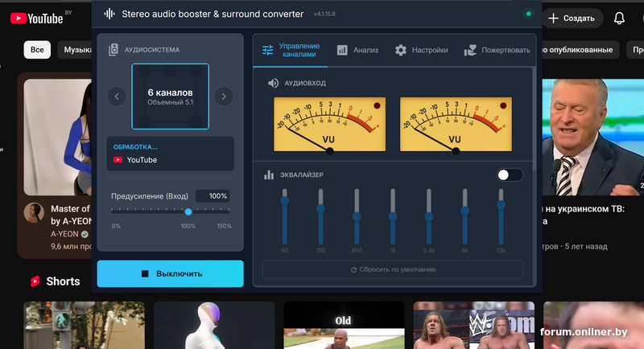Click the YouTube logo
Screen dimensions: 644x349
[36, 18]
